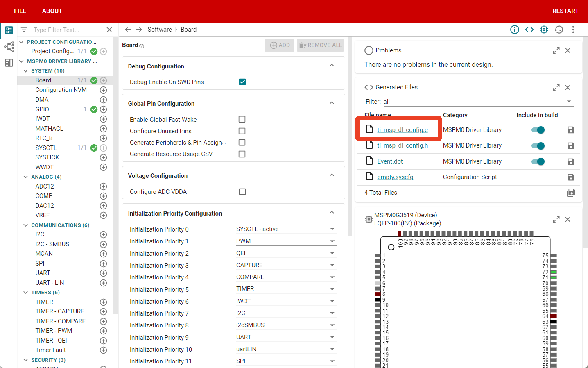Open the three-dot overflow menu
This screenshot has height=368, width=588.
coord(573,30)
